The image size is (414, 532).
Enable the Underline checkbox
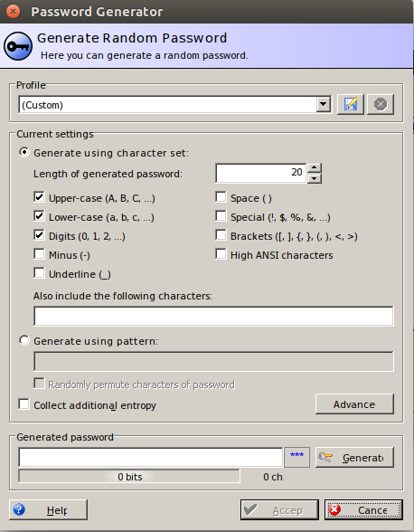coord(39,273)
